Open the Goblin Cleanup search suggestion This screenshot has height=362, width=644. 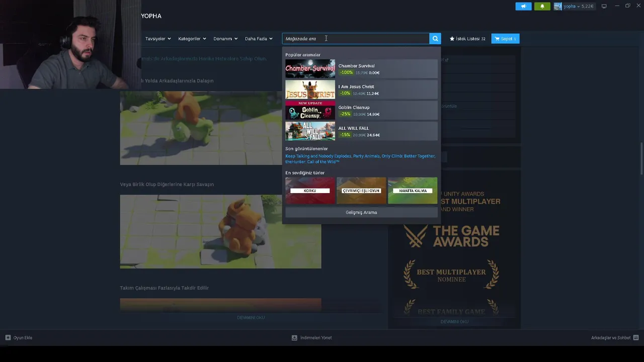coord(361,111)
